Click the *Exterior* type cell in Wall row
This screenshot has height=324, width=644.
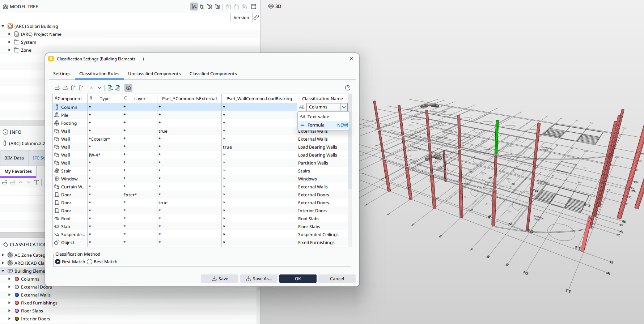(x=105, y=139)
